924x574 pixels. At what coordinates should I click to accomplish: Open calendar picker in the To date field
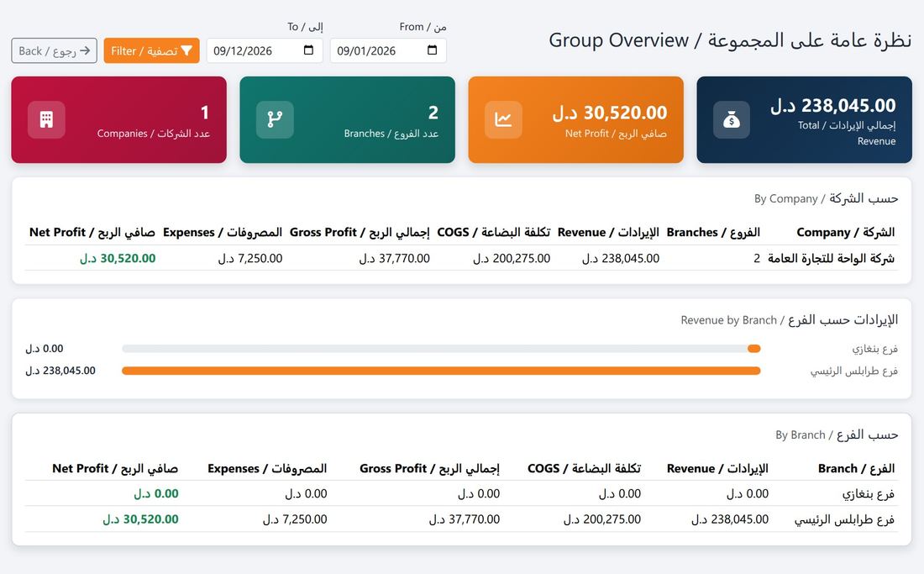coord(308,50)
